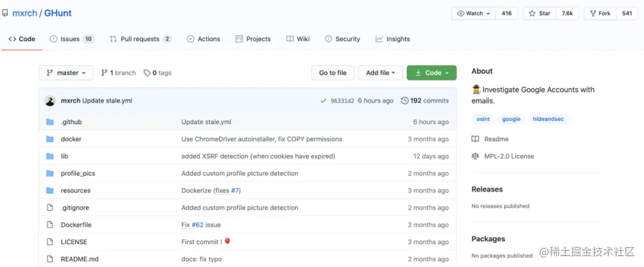Open commit 'docs: fix typo' message
Viewport: 644px width, 267px height.
click(x=202, y=259)
